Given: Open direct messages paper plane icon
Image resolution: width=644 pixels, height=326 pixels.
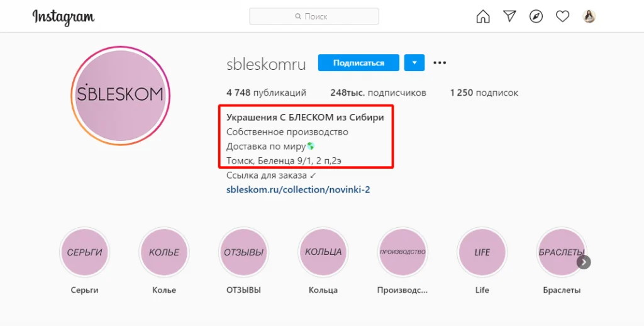Looking at the screenshot, I should 509,16.
